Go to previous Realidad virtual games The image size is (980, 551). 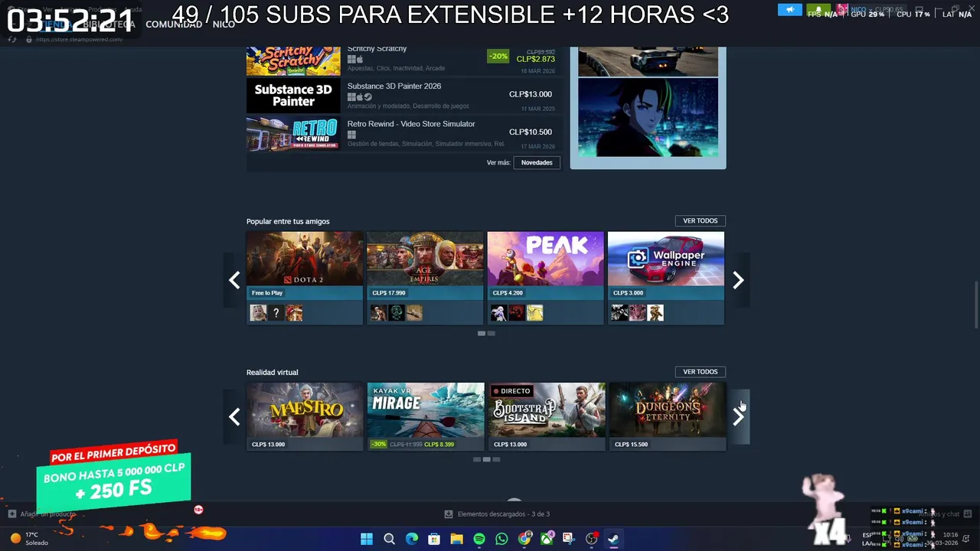click(234, 416)
